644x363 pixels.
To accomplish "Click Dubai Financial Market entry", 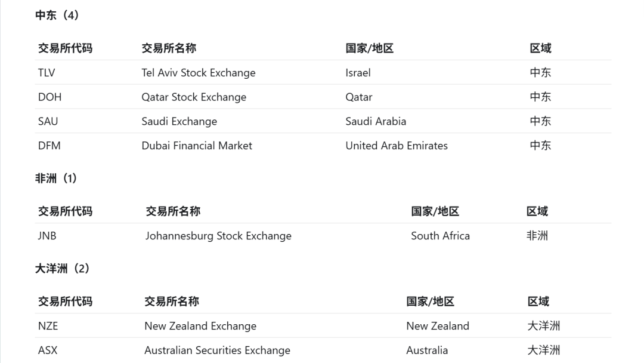I will [x=197, y=146].
